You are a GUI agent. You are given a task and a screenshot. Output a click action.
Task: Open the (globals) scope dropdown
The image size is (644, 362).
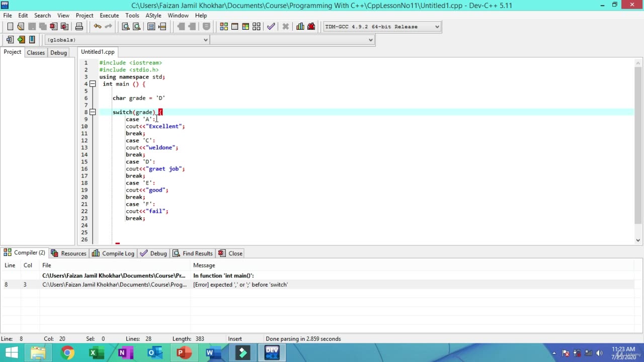point(127,40)
